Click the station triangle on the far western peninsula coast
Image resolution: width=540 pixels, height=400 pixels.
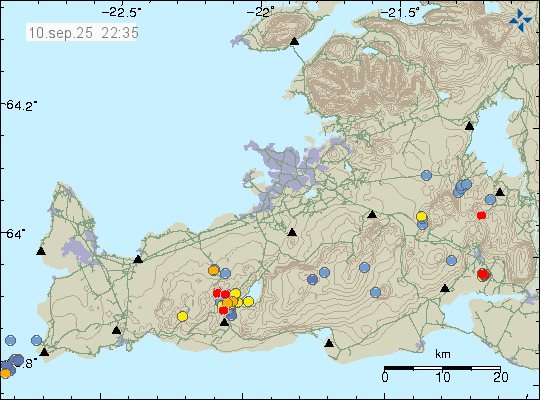(41, 251)
